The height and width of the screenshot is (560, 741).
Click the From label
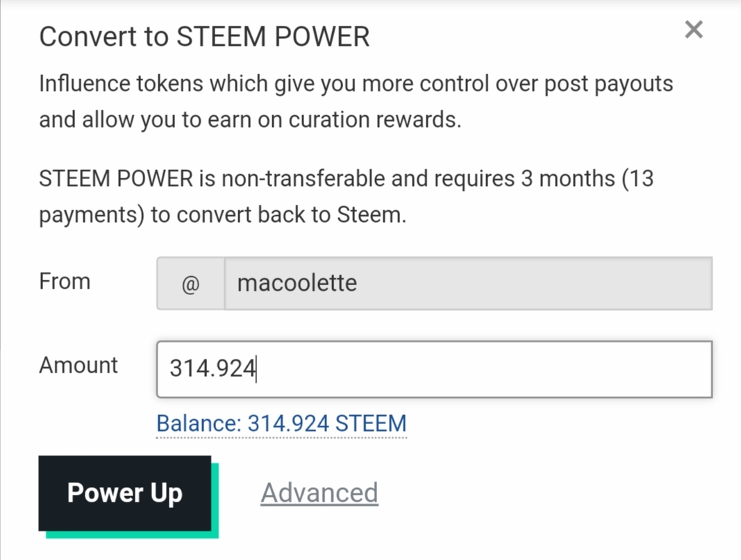[65, 282]
